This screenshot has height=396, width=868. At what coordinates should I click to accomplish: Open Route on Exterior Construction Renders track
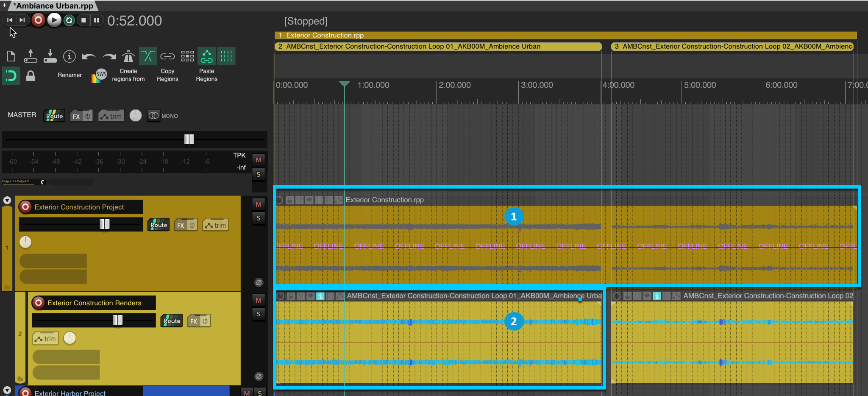172,321
